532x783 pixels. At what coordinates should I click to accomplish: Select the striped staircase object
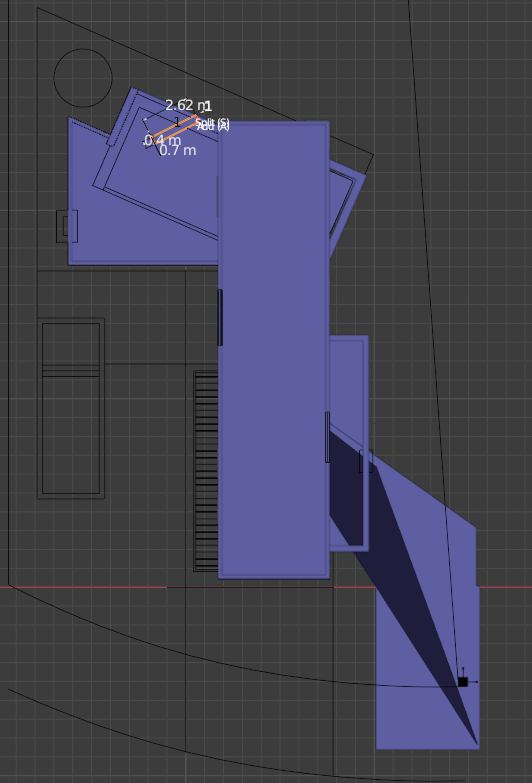click(x=206, y=471)
